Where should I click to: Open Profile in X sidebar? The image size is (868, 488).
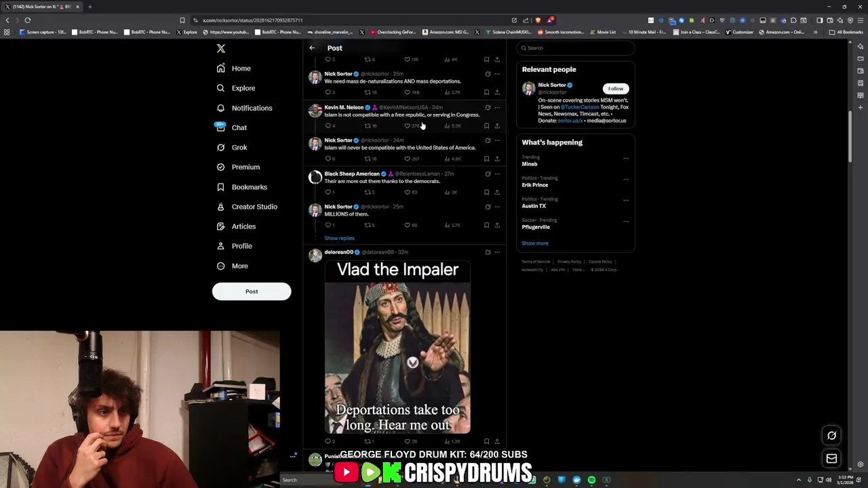pos(234,246)
